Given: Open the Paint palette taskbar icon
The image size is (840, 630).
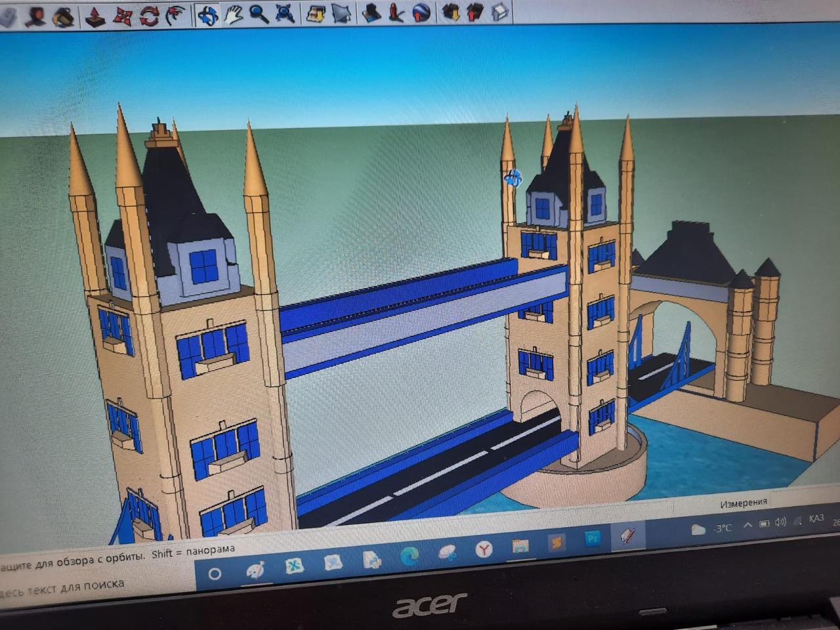Looking at the screenshot, I should (x=255, y=570).
